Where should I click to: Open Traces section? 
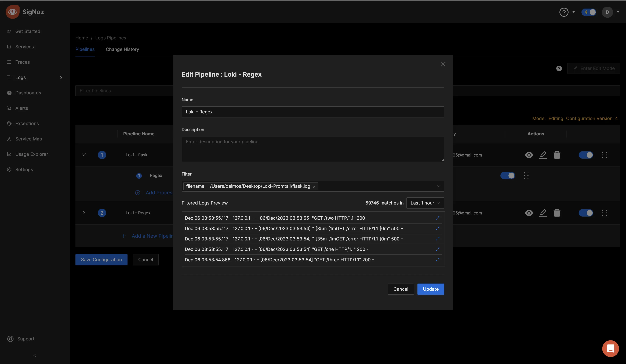(x=22, y=62)
